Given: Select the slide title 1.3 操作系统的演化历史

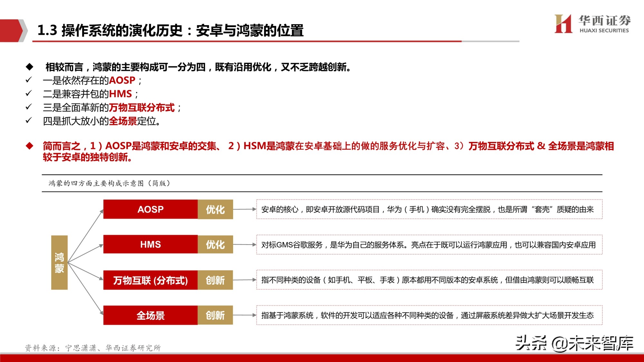Looking at the screenshot, I should (171, 31).
